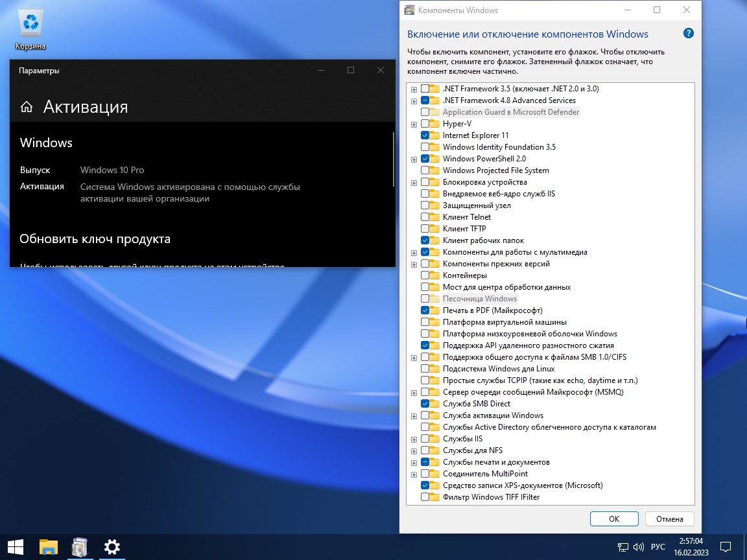Expand Windows PowerShell 2.0 node

click(x=414, y=159)
